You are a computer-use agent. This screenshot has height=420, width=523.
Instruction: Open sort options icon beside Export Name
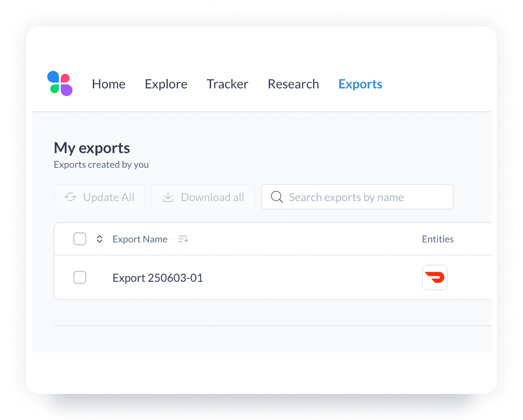(x=183, y=239)
